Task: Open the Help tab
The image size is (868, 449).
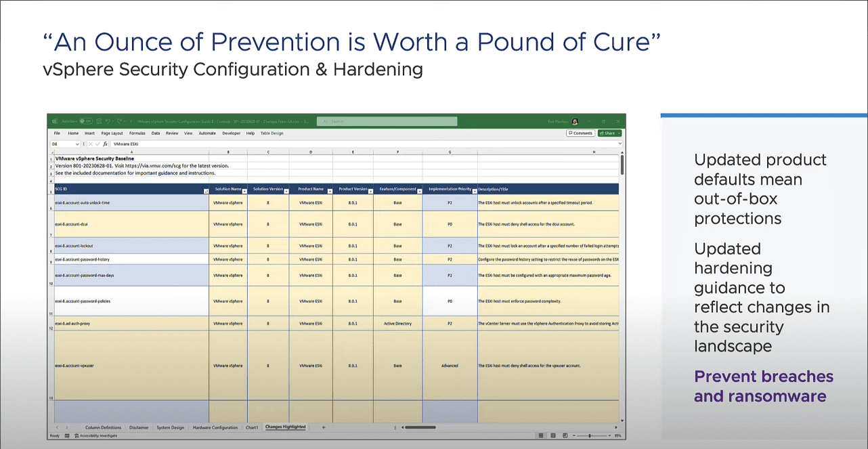Action: (251, 133)
